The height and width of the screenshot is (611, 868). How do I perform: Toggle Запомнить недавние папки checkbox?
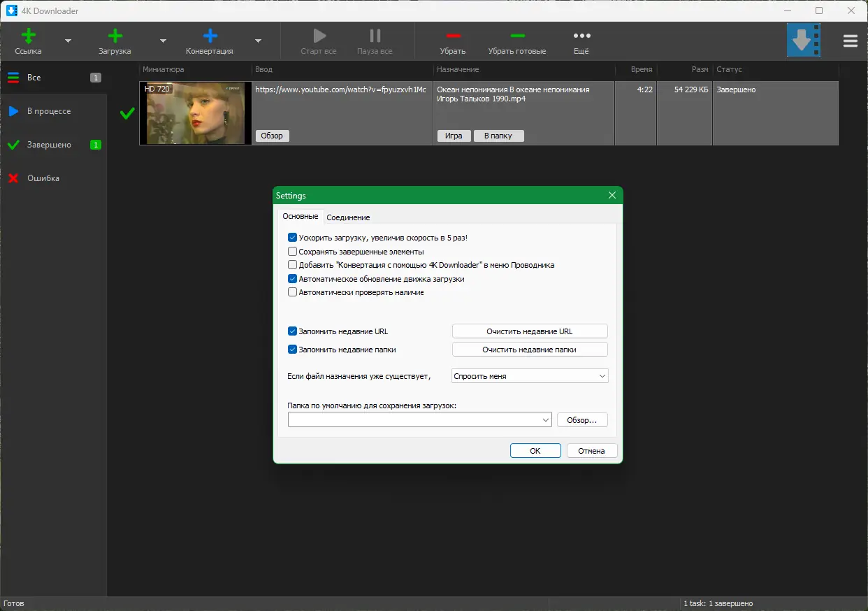pyautogui.click(x=293, y=350)
